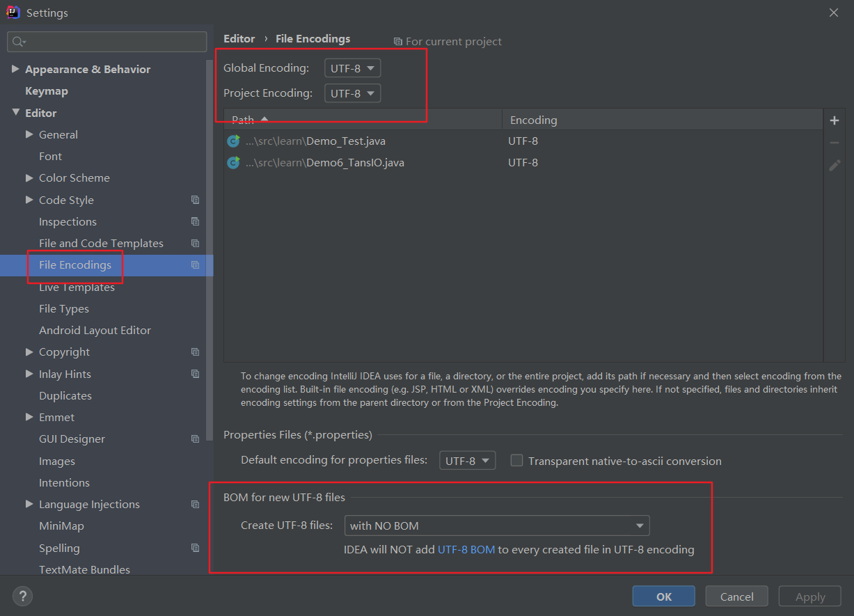This screenshot has width=854, height=616.
Task: Select Font settings page
Action: tap(50, 157)
